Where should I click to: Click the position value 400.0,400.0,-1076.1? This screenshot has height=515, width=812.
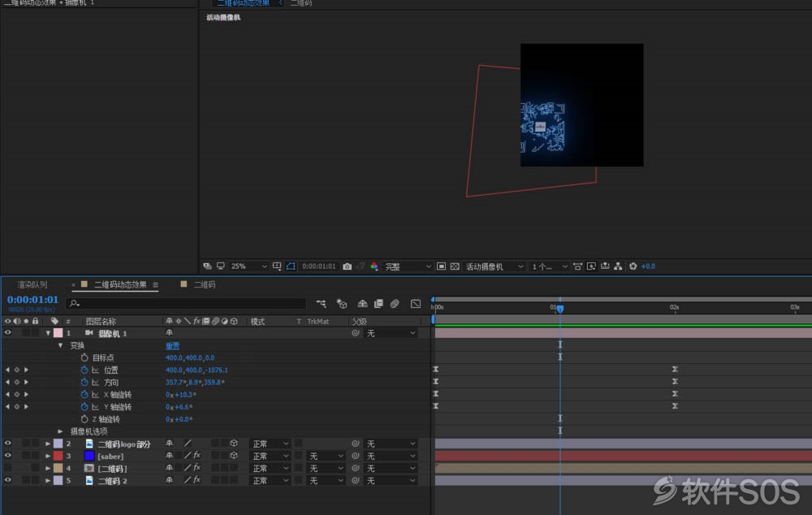[x=197, y=370]
